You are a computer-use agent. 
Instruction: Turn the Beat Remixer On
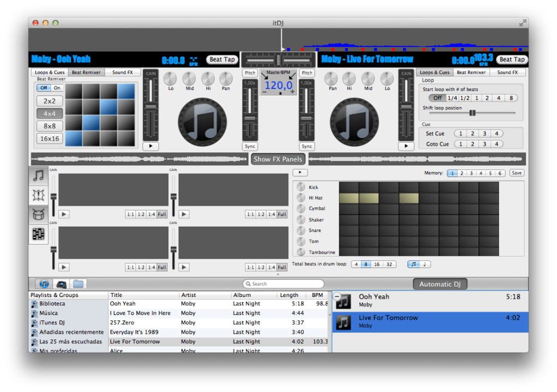[x=57, y=88]
